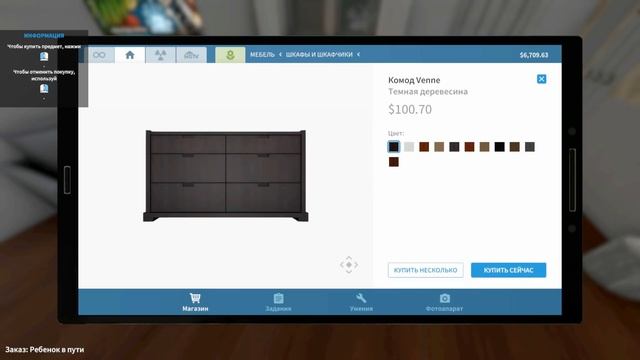Open the Магазин shopping cart tab
The height and width of the screenshot is (360, 640).
tap(195, 302)
